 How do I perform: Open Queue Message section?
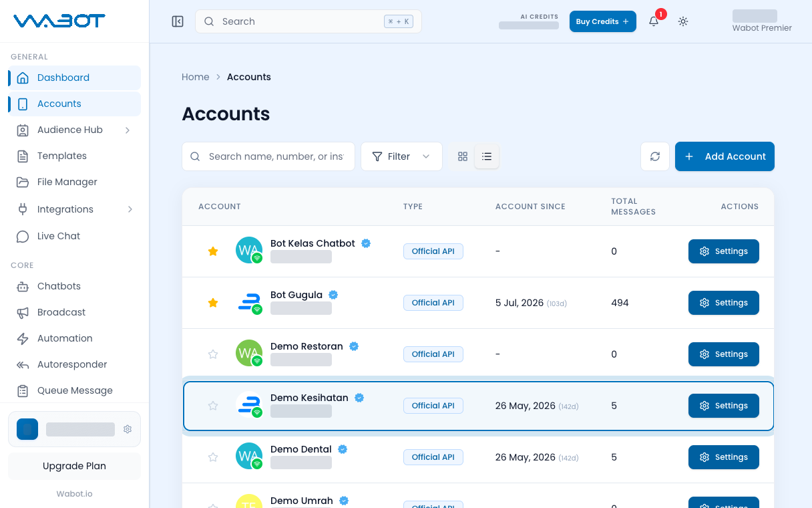pos(75,390)
